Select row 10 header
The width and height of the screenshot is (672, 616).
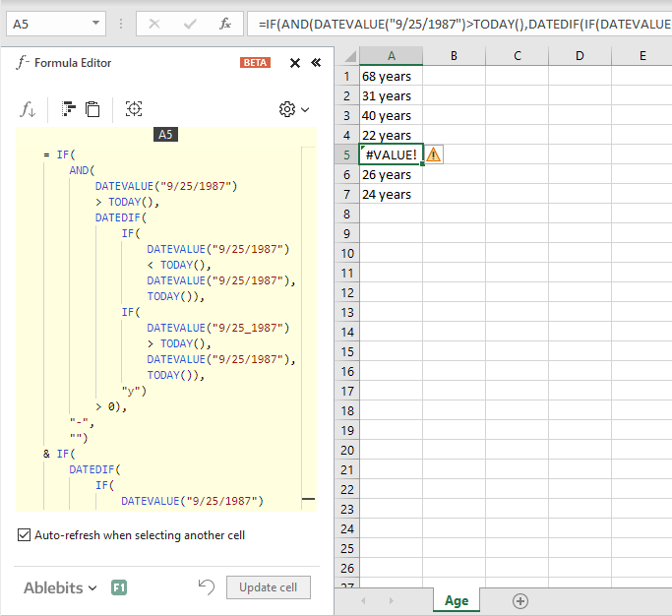346,253
